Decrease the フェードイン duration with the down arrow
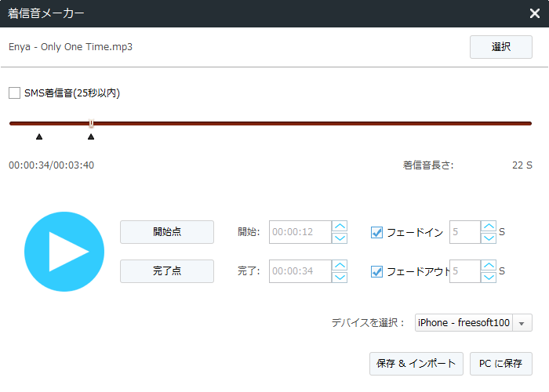 pyautogui.click(x=489, y=238)
